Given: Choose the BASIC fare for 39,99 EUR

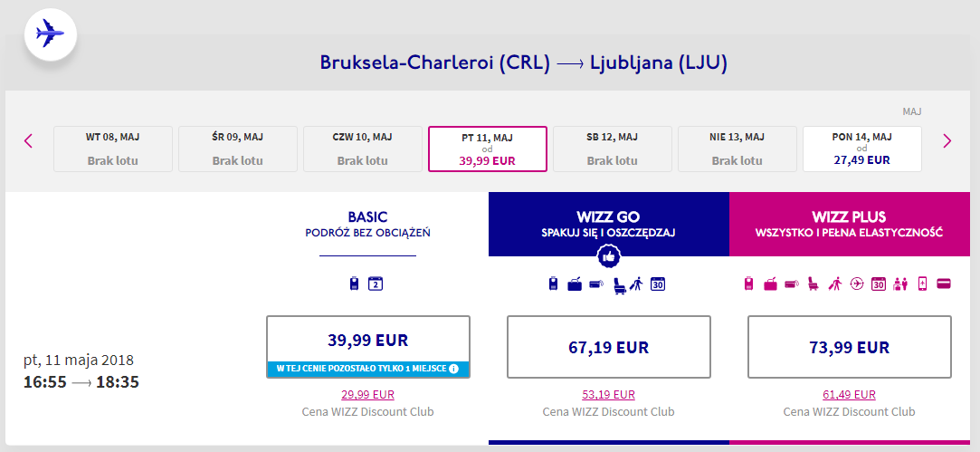Looking at the screenshot, I should point(367,341).
